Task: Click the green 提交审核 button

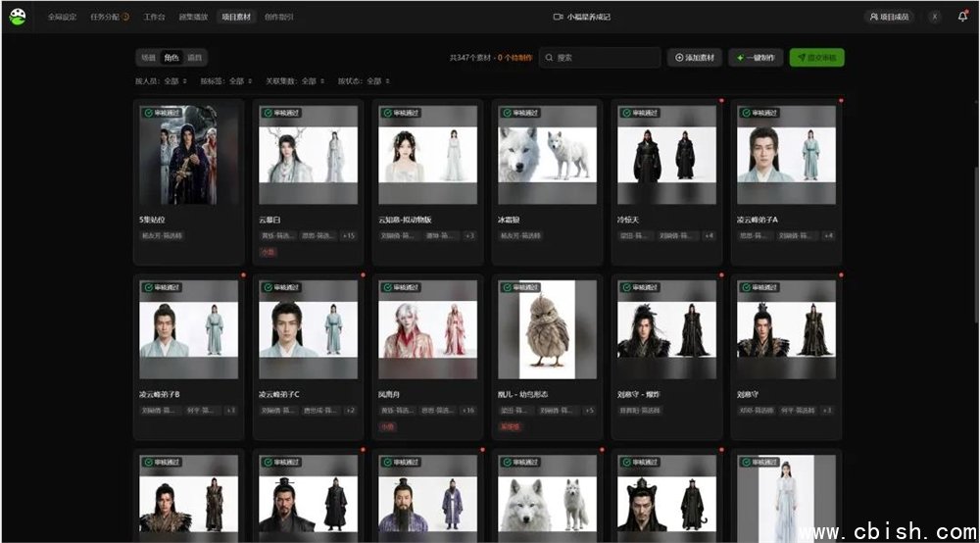Action: [x=817, y=58]
